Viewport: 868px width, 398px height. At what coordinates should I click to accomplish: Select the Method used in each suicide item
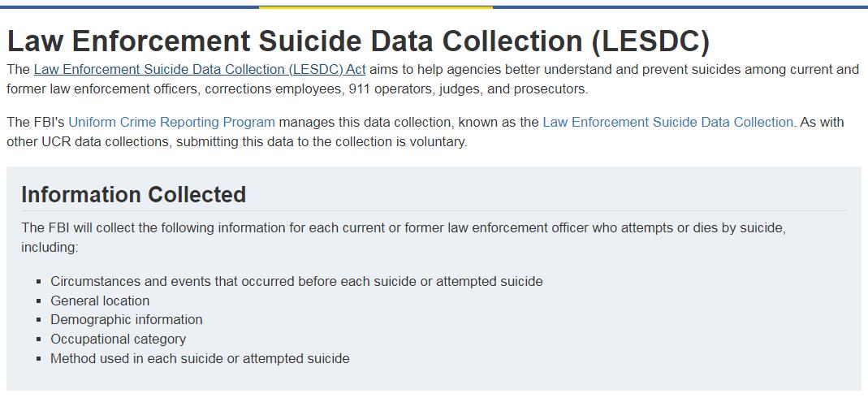pos(200,359)
